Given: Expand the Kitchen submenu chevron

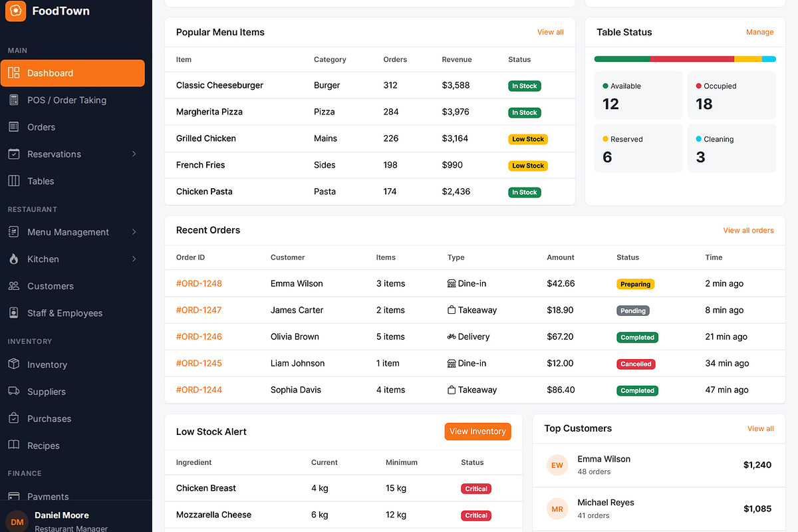Looking at the screenshot, I should point(134,259).
